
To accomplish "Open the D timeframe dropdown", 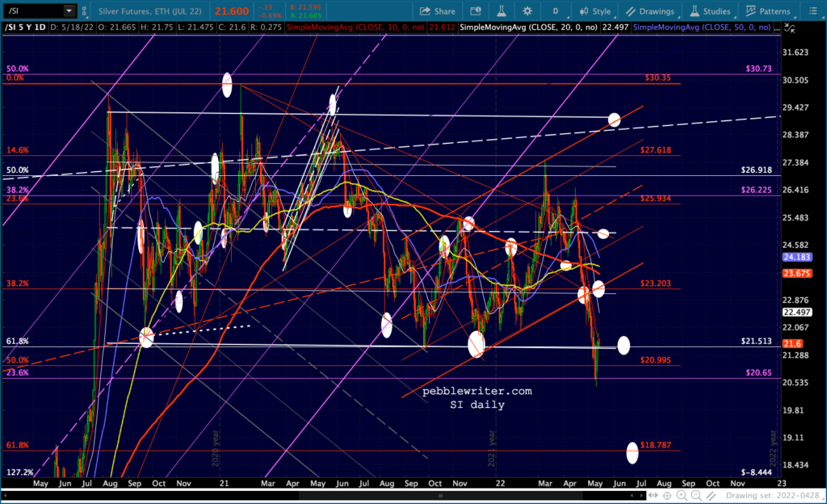I will (x=556, y=11).
